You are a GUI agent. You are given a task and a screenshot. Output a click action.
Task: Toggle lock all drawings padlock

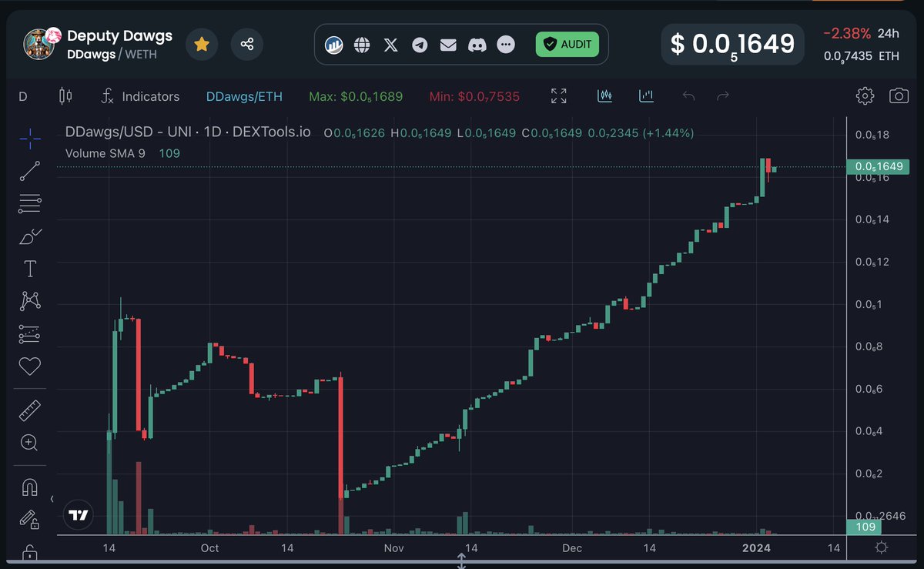[30, 553]
